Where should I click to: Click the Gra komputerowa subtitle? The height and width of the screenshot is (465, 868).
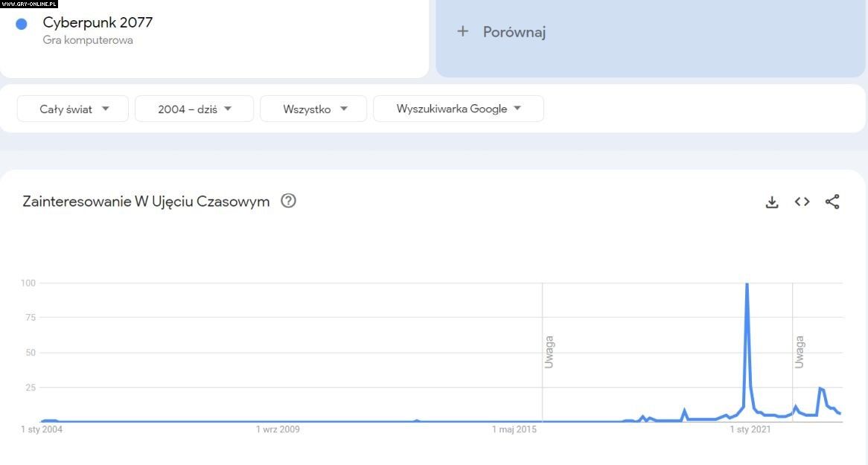click(88, 40)
